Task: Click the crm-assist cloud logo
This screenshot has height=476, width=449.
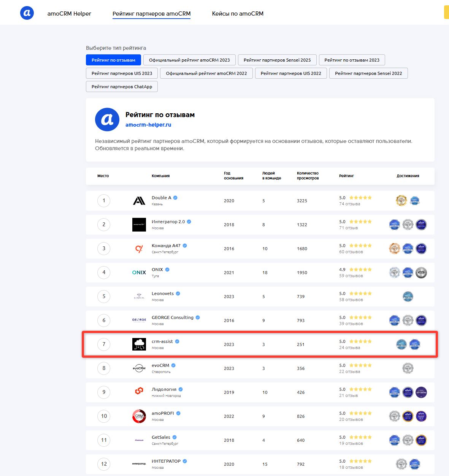Action: pyautogui.click(x=139, y=344)
